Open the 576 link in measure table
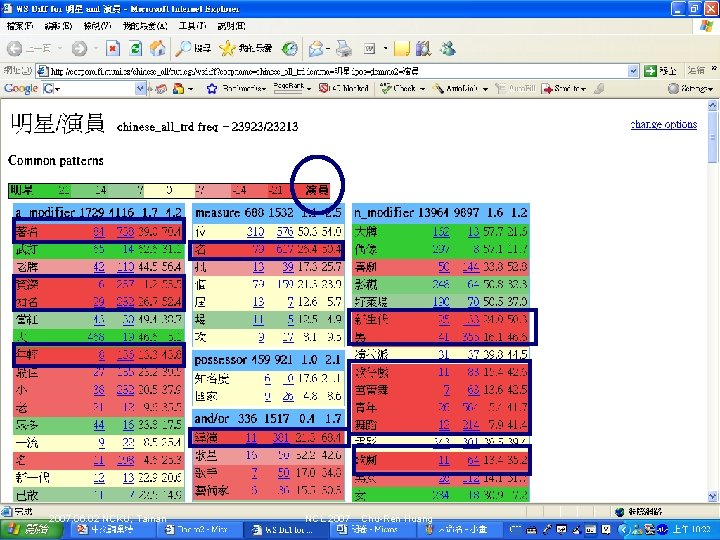This screenshot has width=720, height=540. click(285, 232)
